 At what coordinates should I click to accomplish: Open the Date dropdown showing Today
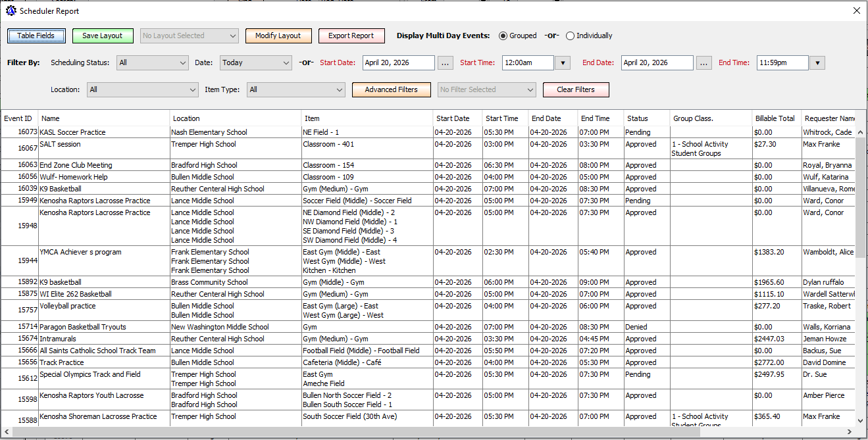(x=255, y=63)
